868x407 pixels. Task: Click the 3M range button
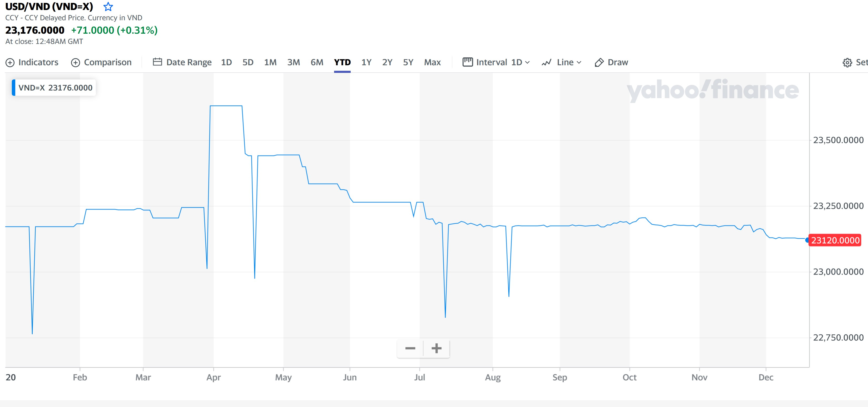coord(294,62)
